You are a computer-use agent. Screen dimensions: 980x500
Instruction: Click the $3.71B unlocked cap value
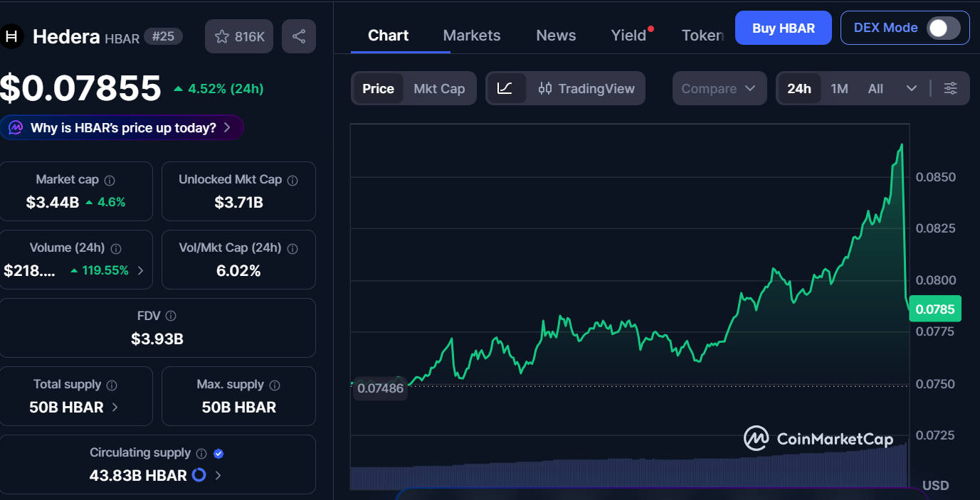click(239, 202)
